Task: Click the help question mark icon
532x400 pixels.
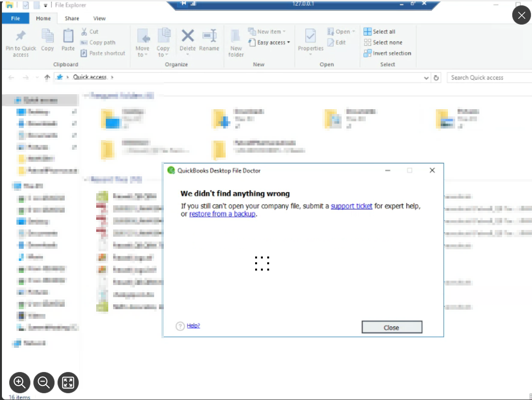Action: pyautogui.click(x=180, y=326)
